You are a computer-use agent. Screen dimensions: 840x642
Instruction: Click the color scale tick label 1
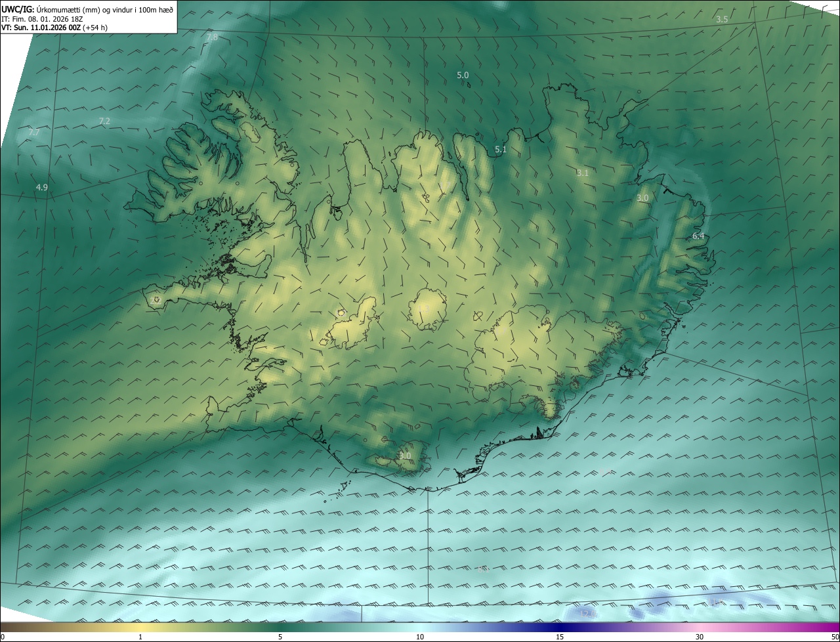140,637
